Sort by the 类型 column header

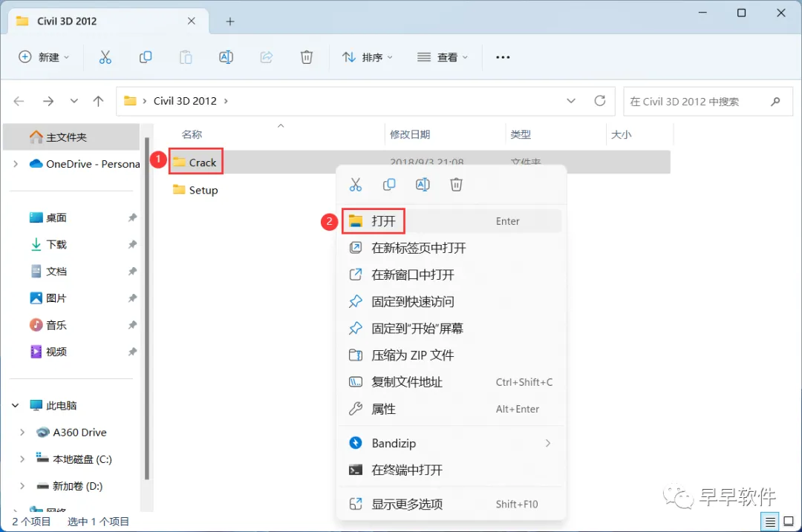coord(520,134)
